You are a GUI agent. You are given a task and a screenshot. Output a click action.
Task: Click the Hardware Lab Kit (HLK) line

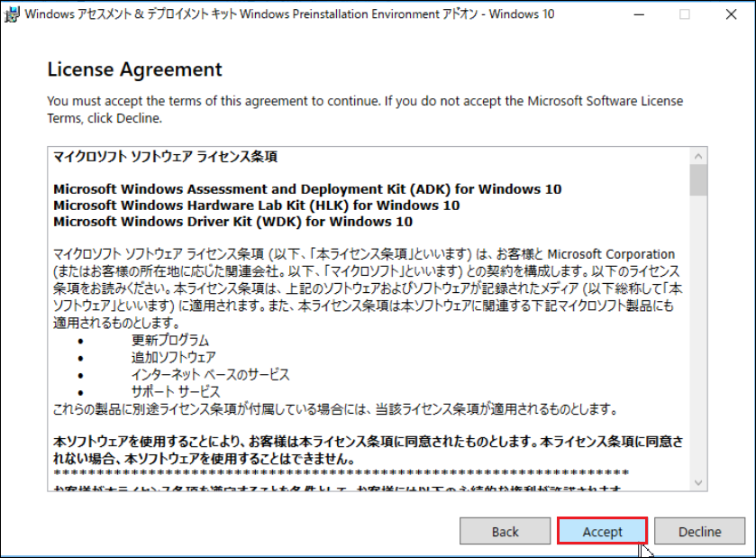(x=257, y=206)
